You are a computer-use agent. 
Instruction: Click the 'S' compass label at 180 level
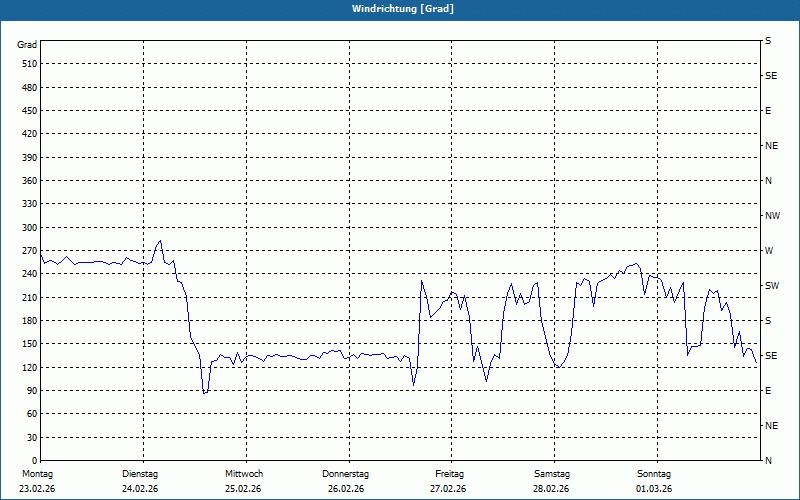(x=768, y=320)
